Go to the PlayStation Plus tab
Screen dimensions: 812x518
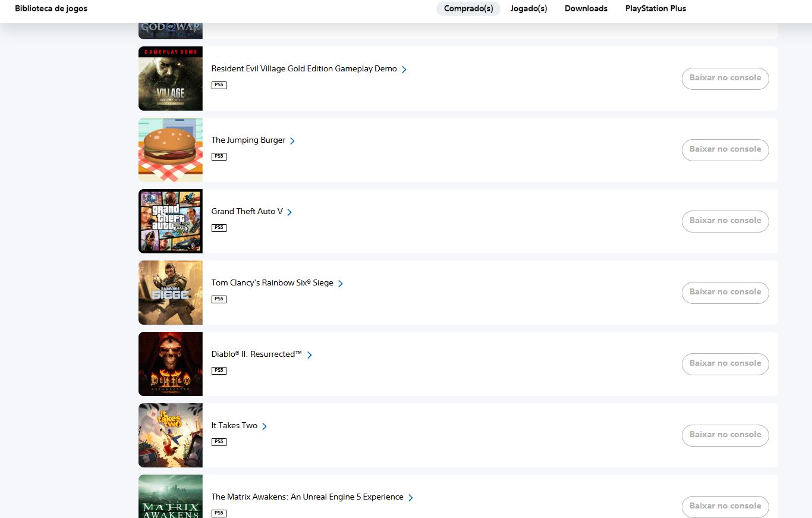[656, 9]
